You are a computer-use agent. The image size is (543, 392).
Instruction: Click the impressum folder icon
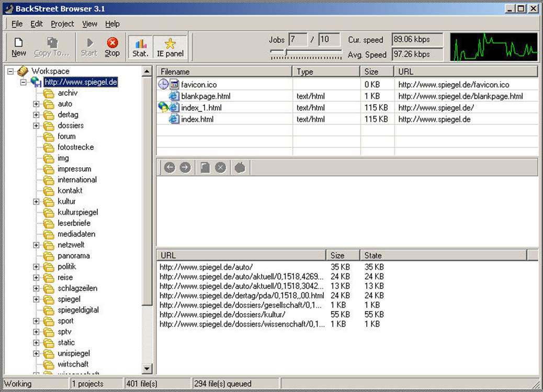(49, 169)
